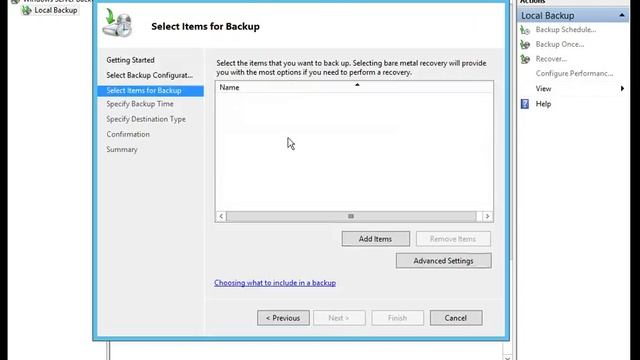Viewport: 640px width, 360px height.
Task: Select the Summary step
Action: [x=122, y=149]
